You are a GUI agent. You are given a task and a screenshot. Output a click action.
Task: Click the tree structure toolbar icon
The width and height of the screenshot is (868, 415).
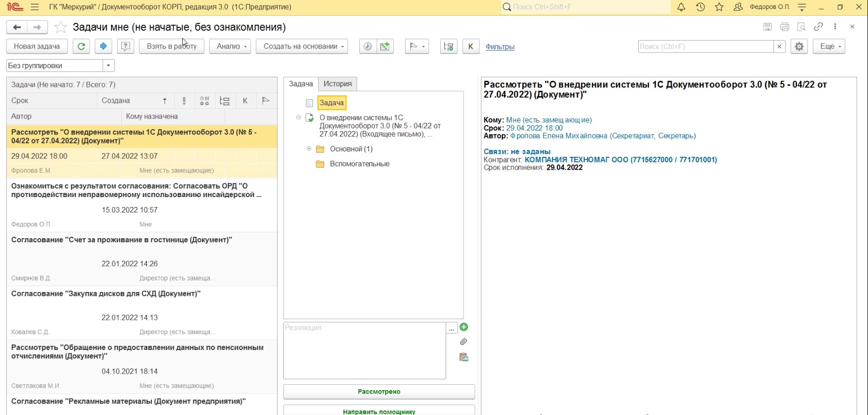coord(449,46)
